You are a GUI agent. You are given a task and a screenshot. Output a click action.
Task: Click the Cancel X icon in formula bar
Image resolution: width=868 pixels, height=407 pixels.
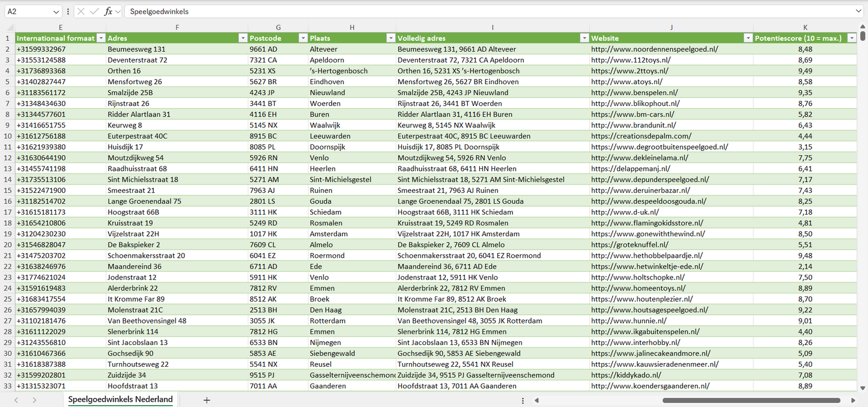click(x=81, y=11)
